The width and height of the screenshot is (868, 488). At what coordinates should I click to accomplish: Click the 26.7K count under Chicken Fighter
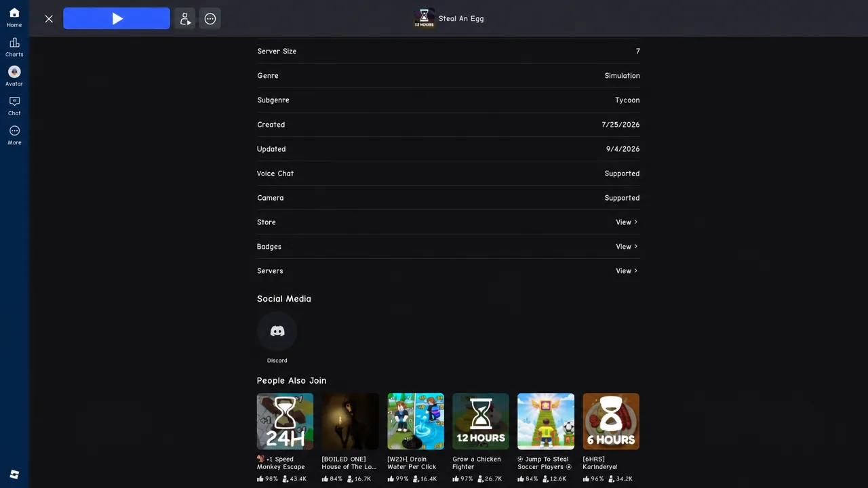click(490, 479)
